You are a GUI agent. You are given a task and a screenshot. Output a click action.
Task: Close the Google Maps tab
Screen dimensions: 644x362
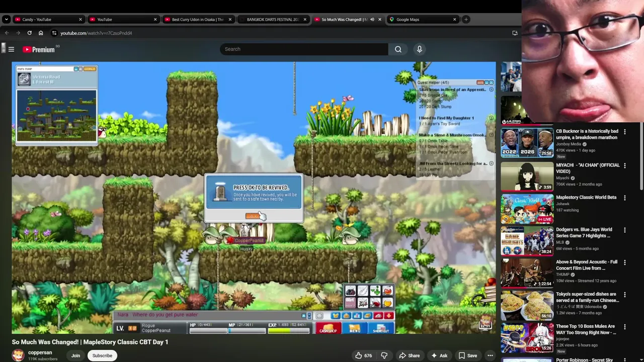pyautogui.click(x=454, y=20)
